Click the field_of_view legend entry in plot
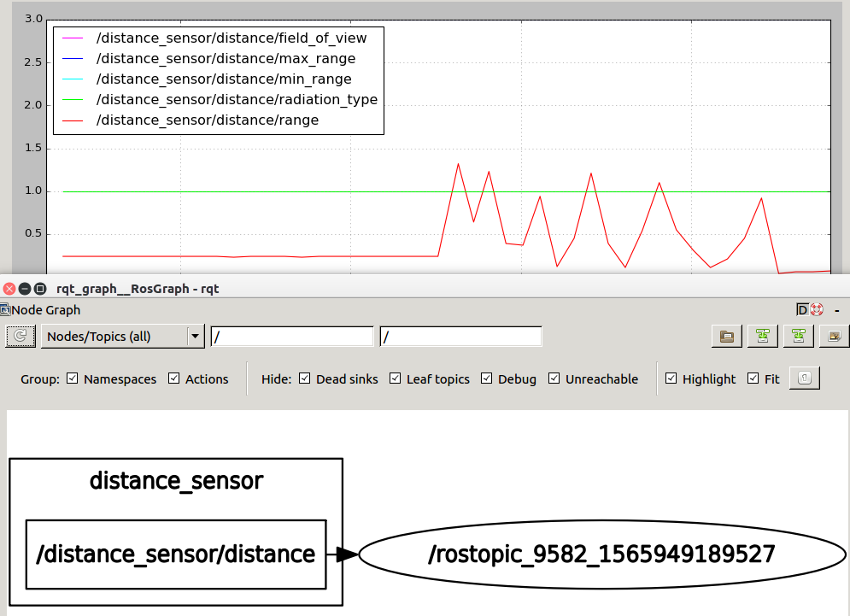 pyautogui.click(x=232, y=38)
